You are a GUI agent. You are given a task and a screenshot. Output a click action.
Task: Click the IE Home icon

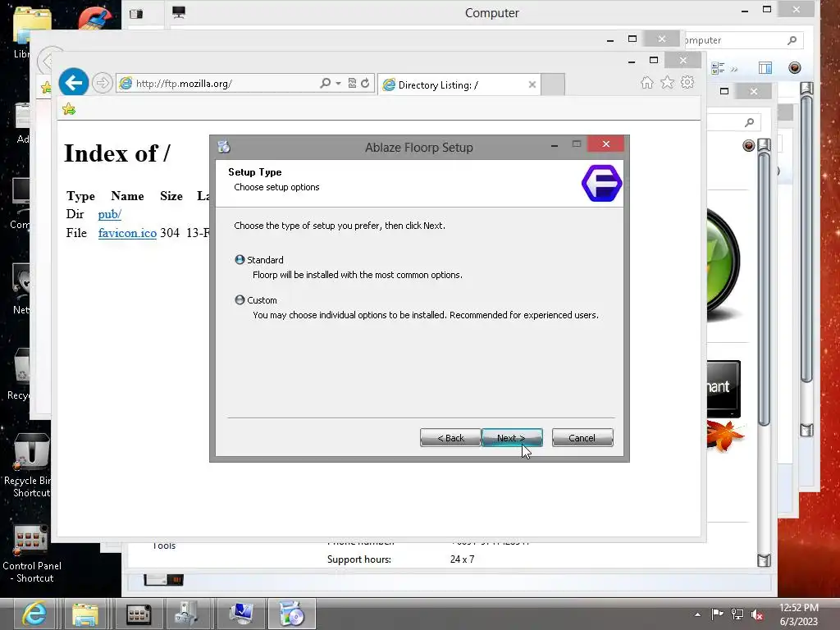click(x=647, y=83)
